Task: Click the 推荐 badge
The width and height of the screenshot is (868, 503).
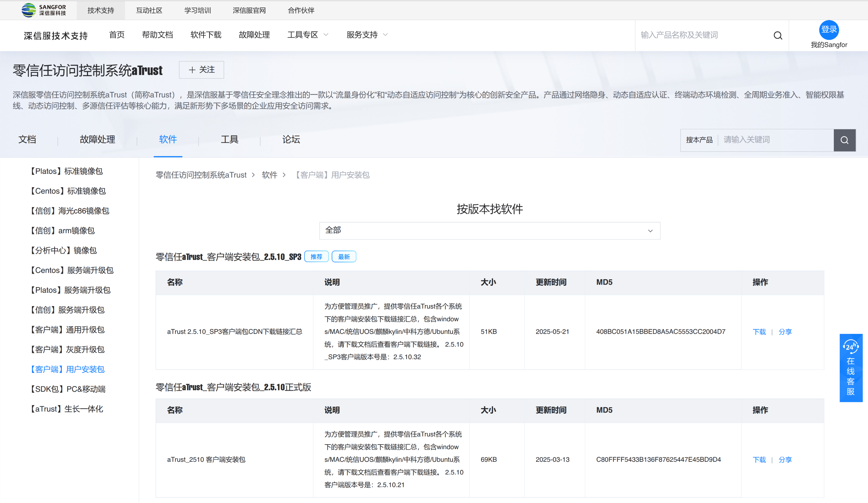Action: click(316, 257)
